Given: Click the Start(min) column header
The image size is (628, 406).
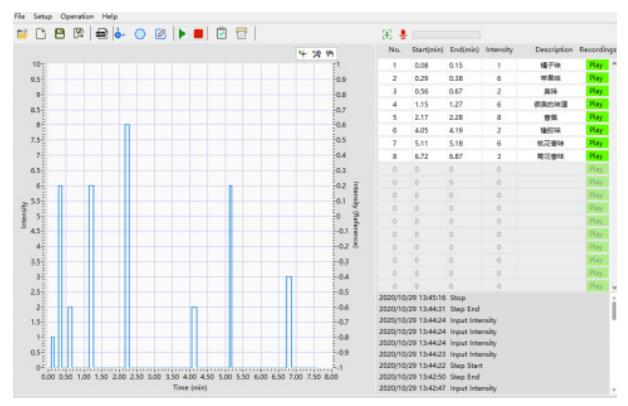Looking at the screenshot, I should click(427, 50).
